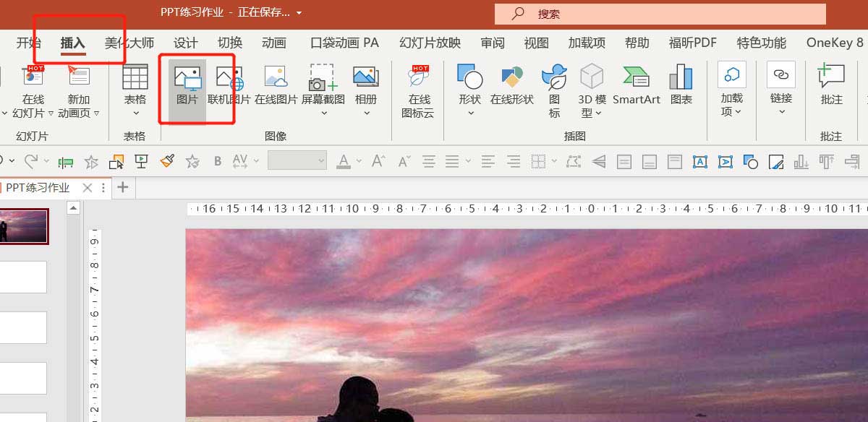This screenshot has height=422, width=868.
Task: Click the 表格 table icon
Action: 135,77
